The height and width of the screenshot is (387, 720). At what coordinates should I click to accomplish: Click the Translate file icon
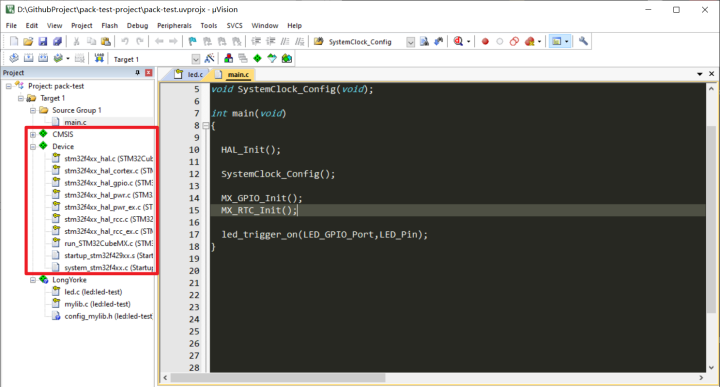[x=14, y=58]
